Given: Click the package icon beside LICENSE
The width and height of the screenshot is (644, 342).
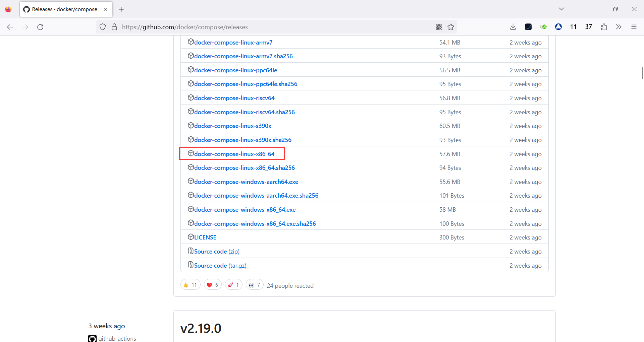Looking at the screenshot, I should (191, 237).
